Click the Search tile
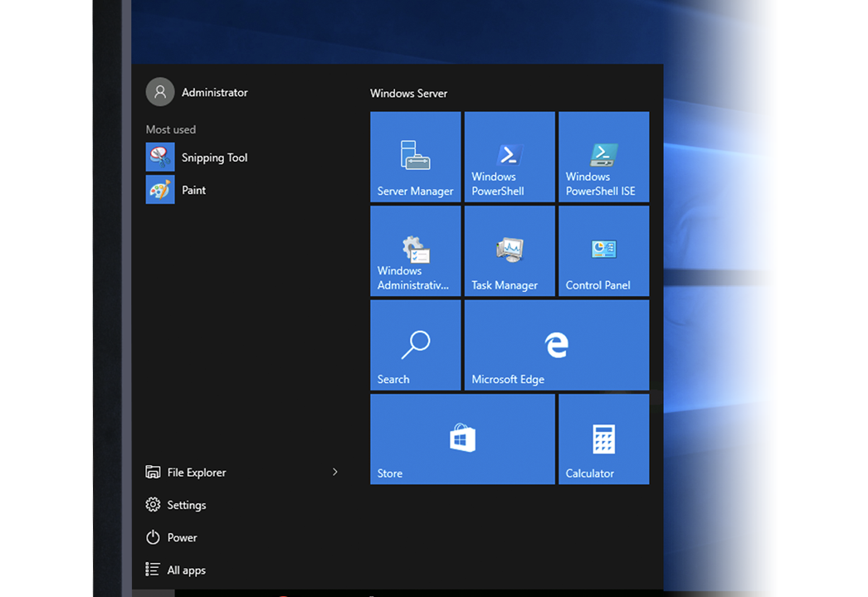Viewport: 868px width, 597px height. tap(415, 345)
